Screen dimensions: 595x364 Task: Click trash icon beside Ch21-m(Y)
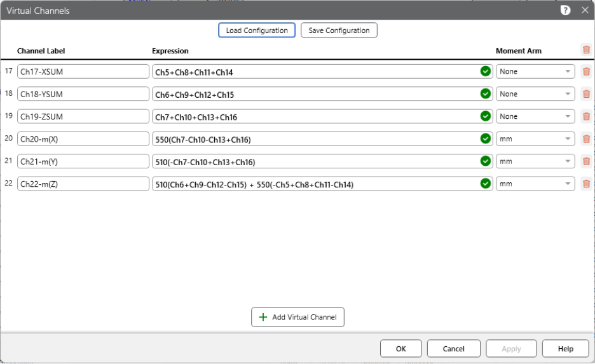[586, 161]
